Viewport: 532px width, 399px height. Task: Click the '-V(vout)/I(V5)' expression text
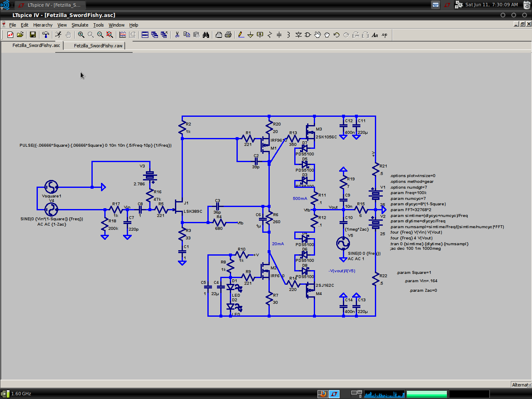342,271
